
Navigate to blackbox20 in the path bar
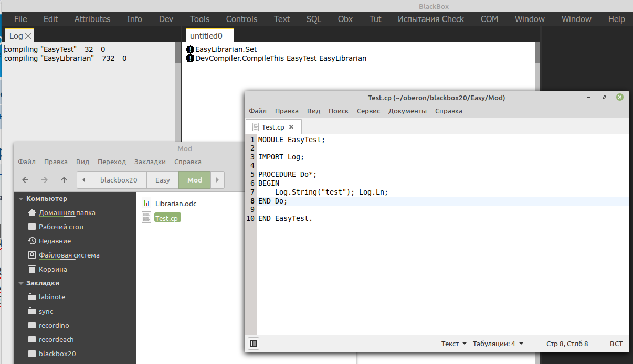point(119,180)
